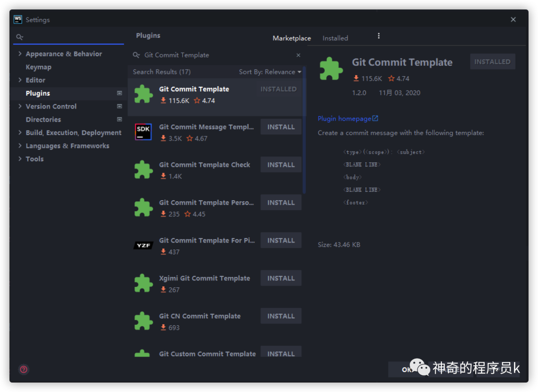Screen dimensions: 538x392
Task: Install Git Commit Template Personal plugin
Action: (280, 202)
